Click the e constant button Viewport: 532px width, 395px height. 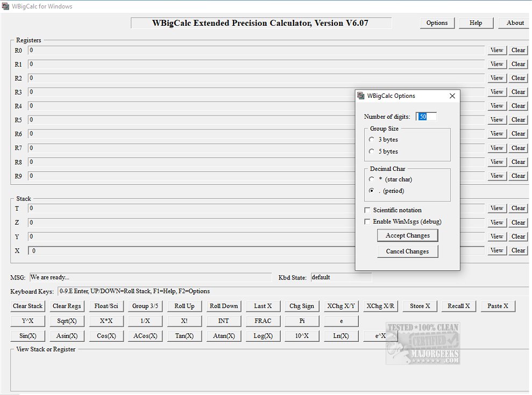coord(341,321)
